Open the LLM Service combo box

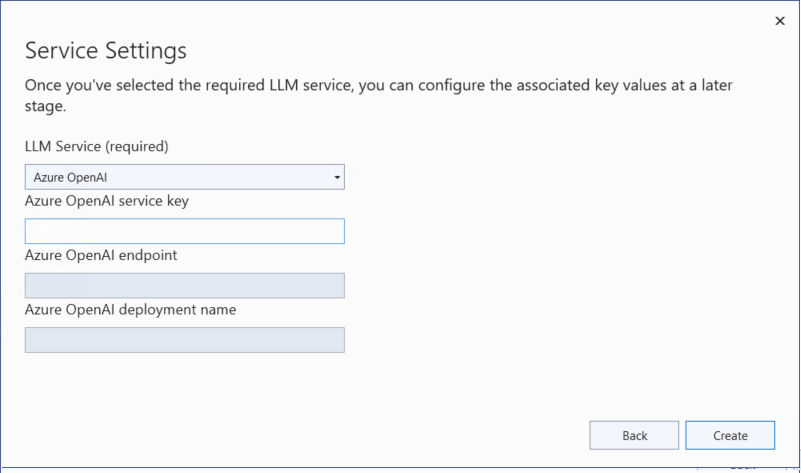click(x=184, y=177)
